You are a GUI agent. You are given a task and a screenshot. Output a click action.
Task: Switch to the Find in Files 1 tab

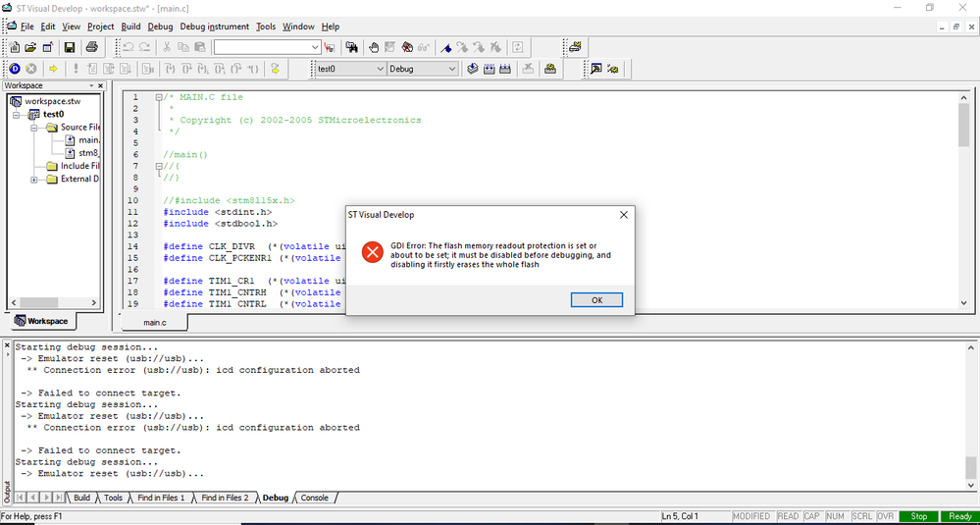pyautogui.click(x=161, y=499)
